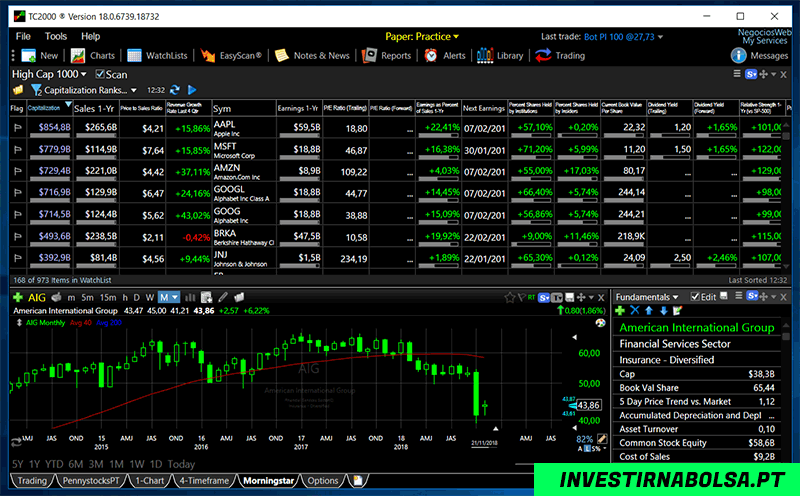Click green plus to add fundamentals item
800x496 pixels.
pyautogui.click(x=620, y=310)
